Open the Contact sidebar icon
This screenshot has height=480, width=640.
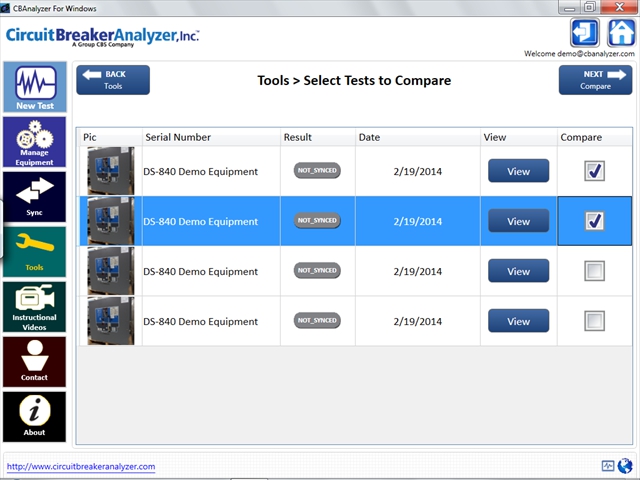point(35,362)
